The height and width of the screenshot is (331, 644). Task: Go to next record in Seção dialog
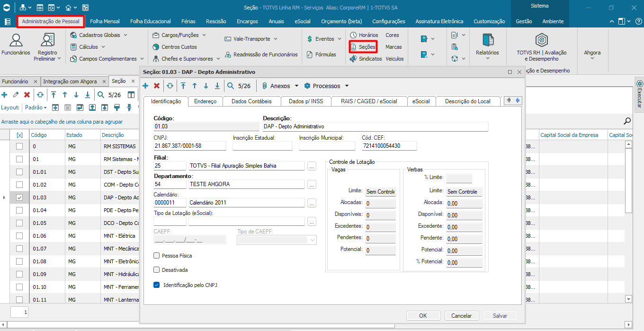point(206,86)
